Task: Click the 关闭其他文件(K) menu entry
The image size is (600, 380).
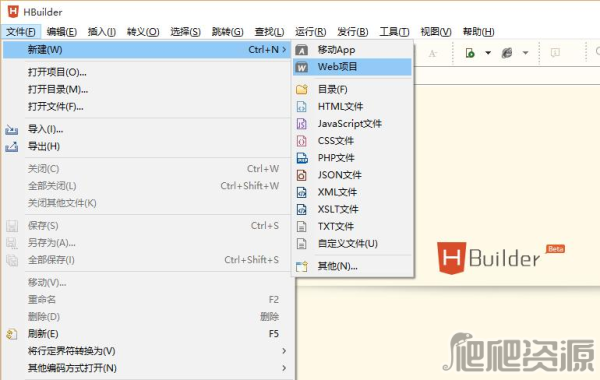Action: 147,203
